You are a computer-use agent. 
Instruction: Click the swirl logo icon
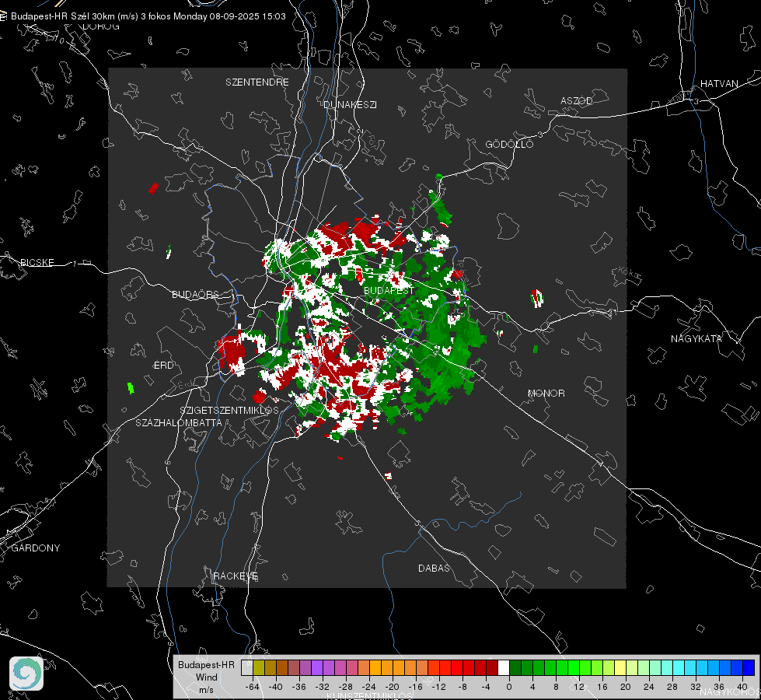click(x=26, y=674)
